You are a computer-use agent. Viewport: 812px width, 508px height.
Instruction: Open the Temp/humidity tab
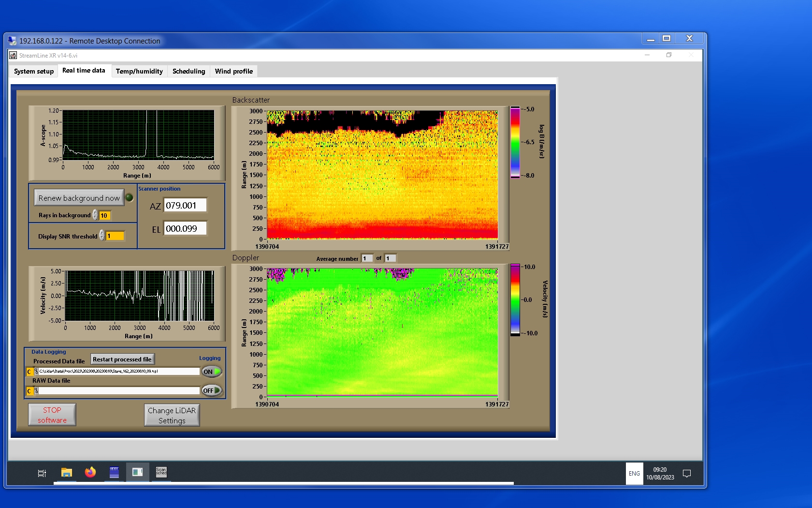pyautogui.click(x=139, y=71)
